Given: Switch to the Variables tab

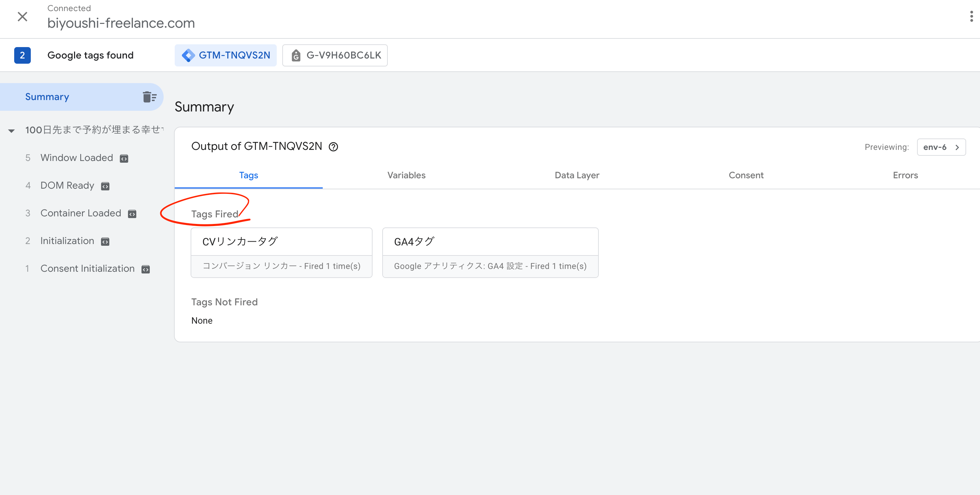Looking at the screenshot, I should coord(406,175).
